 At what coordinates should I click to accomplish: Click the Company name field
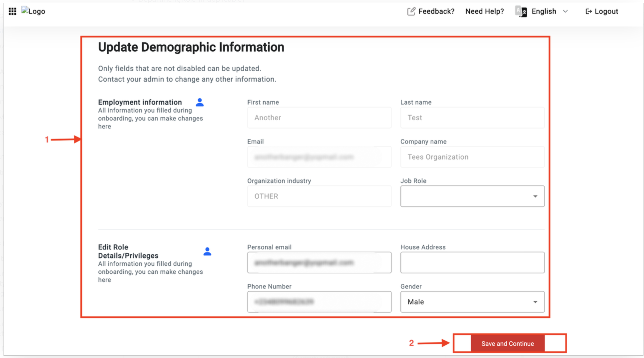tap(472, 157)
